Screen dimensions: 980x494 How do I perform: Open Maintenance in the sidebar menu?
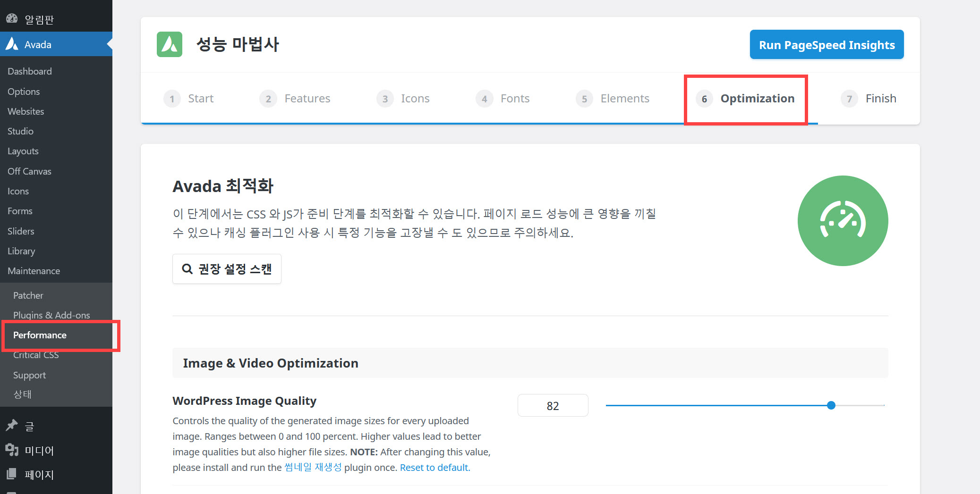coord(34,271)
